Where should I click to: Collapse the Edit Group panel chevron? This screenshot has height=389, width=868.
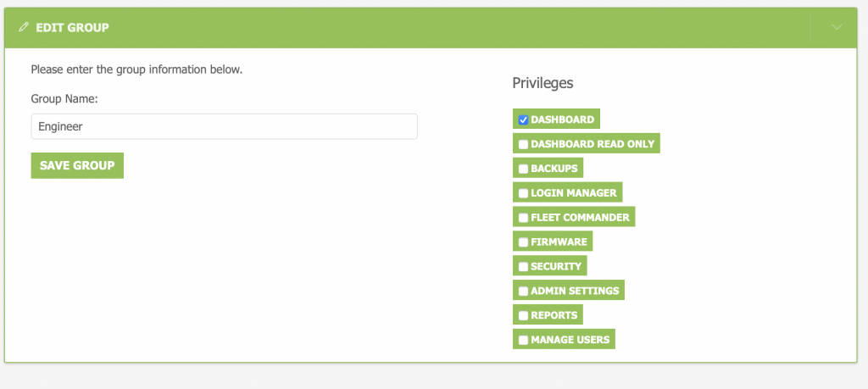pos(837,28)
